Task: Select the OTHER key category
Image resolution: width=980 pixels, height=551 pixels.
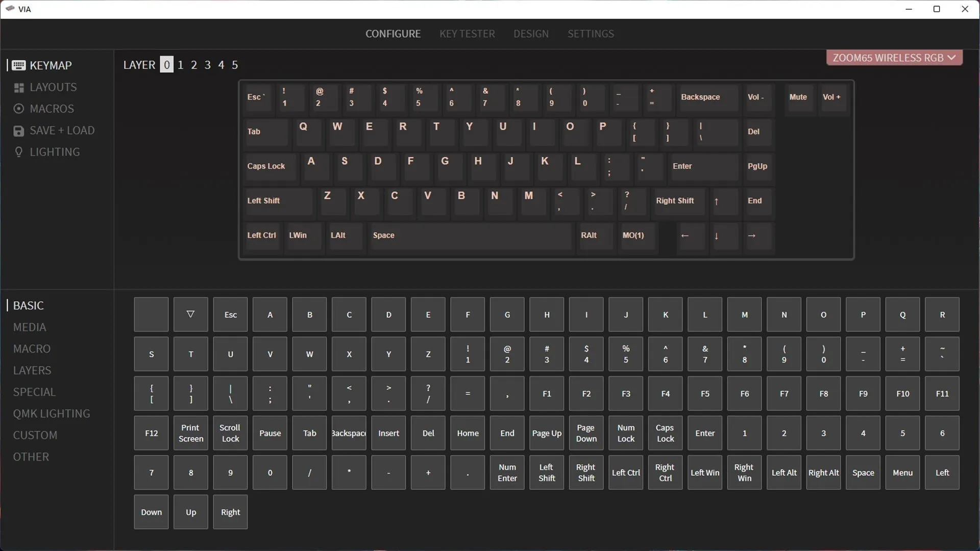Action: pos(32,456)
